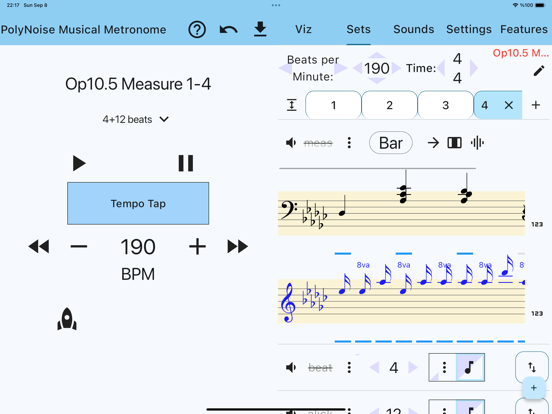Start playback with the play button
This screenshot has height=414, width=552.
click(79, 163)
